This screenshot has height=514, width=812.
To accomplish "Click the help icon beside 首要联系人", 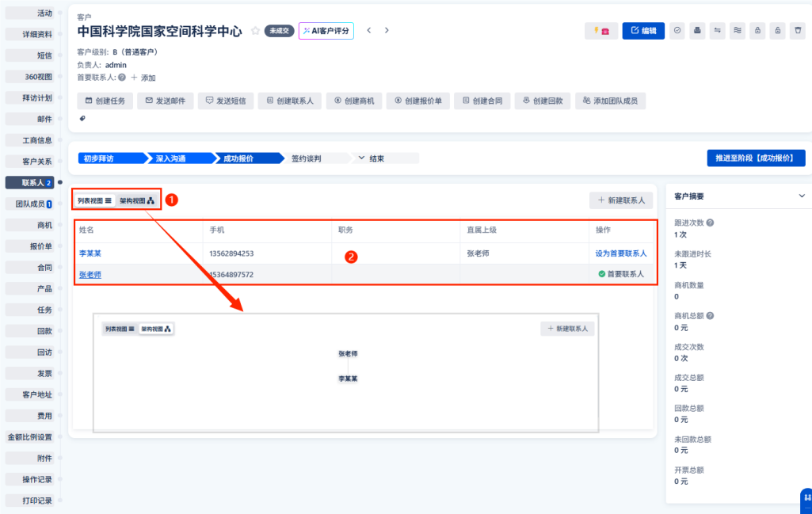I will [x=122, y=78].
